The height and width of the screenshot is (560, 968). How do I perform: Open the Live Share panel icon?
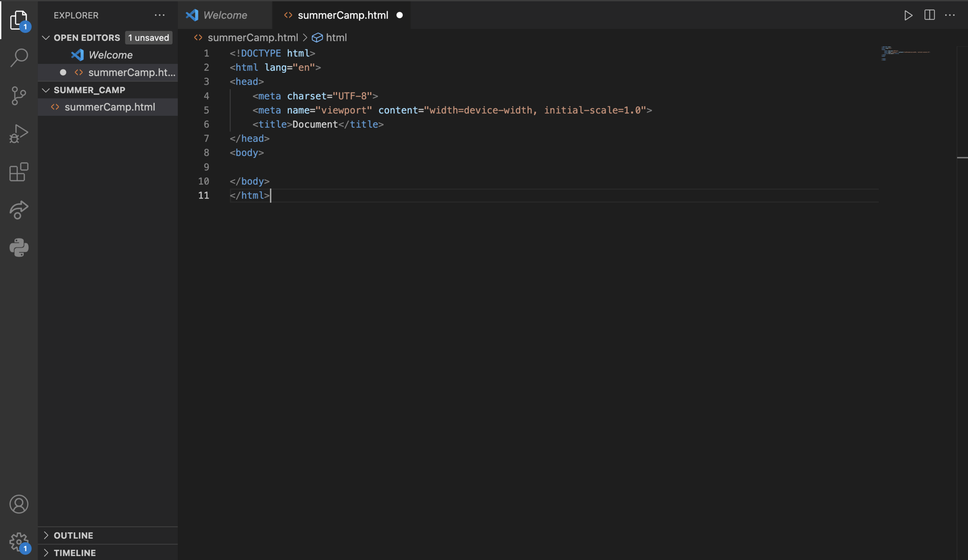pyautogui.click(x=19, y=210)
